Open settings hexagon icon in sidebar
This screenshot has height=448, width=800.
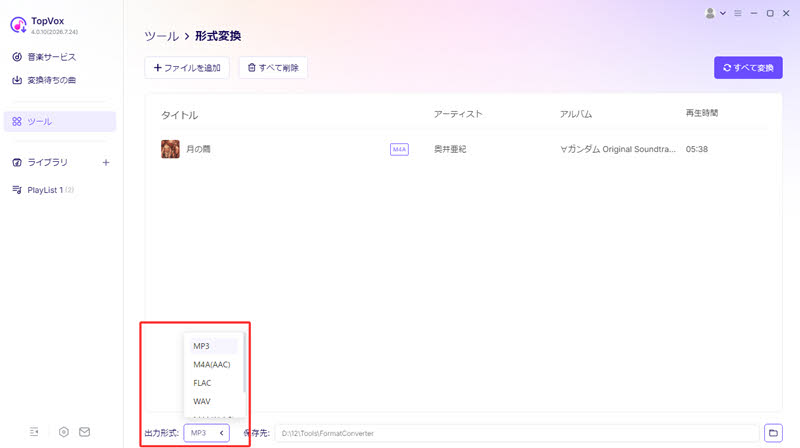(x=64, y=432)
